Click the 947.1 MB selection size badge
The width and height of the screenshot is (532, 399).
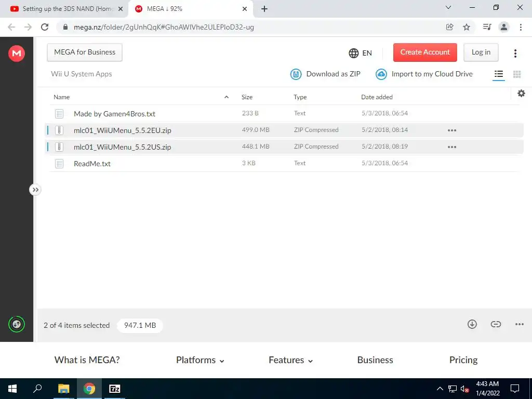140,325
